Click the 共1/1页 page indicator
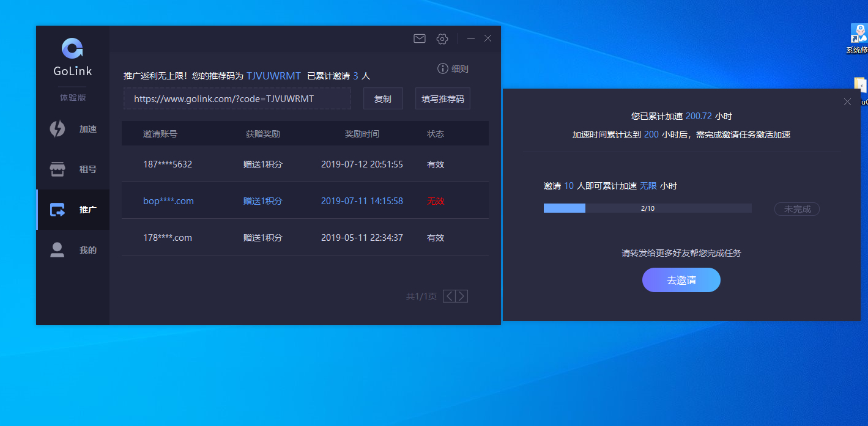Image resolution: width=868 pixels, height=426 pixels. (421, 296)
